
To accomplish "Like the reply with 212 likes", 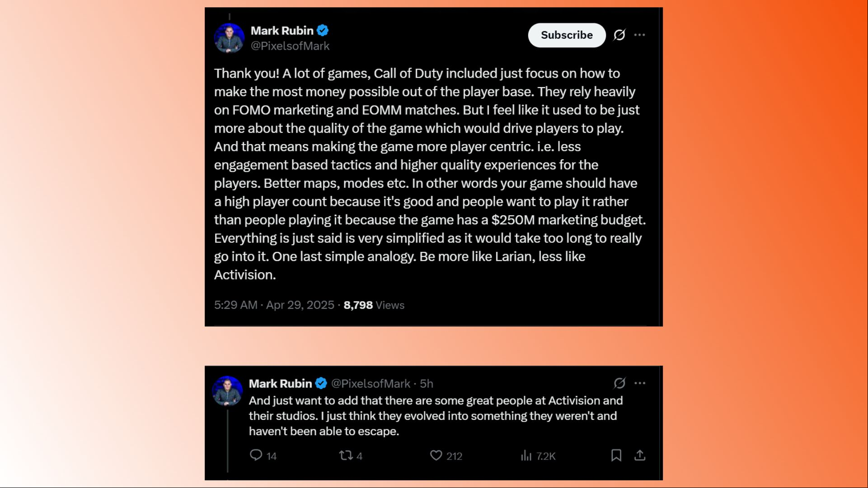I will [446, 455].
